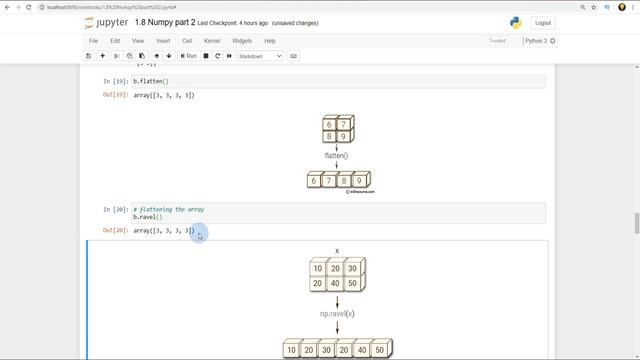Open the File menu
Image resolution: width=640 pixels, height=360 pixels.
coord(93,41)
